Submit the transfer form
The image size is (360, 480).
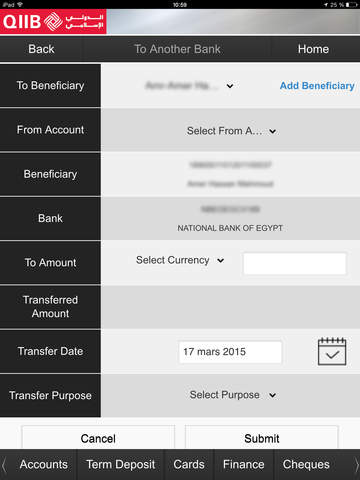(x=262, y=437)
